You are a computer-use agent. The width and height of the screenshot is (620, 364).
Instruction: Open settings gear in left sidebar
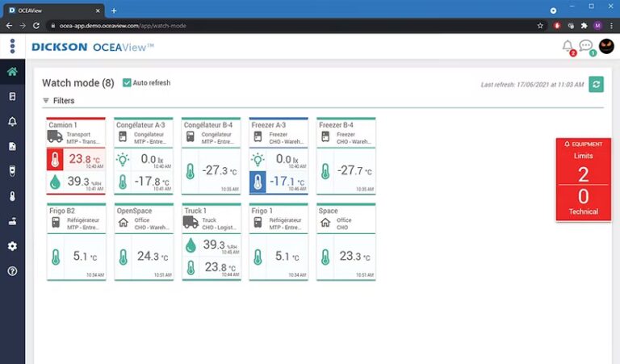point(12,245)
